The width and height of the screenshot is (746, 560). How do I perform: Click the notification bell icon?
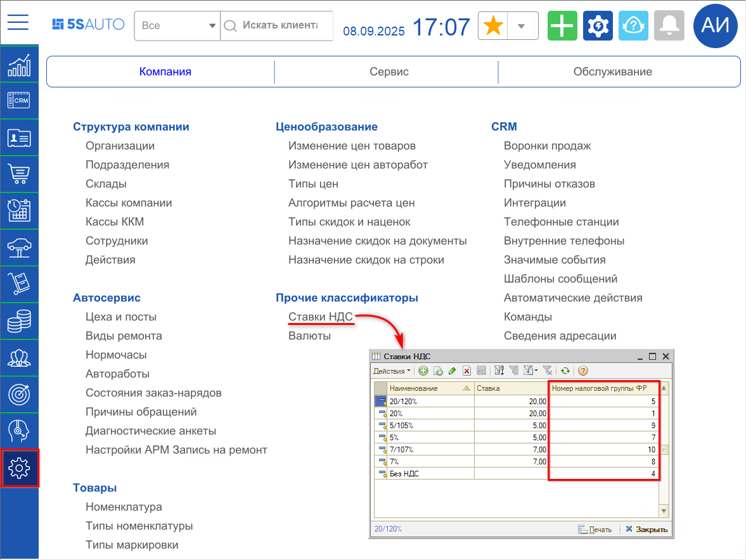[x=669, y=26]
